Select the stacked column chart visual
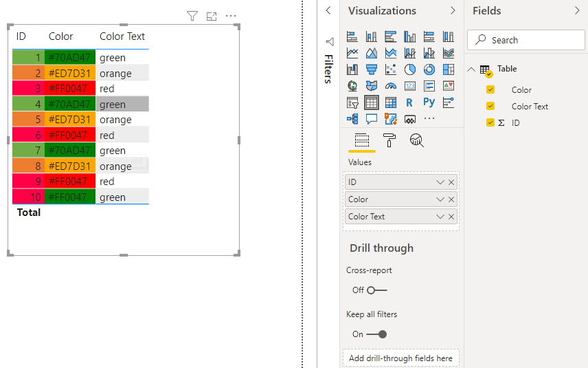588x368 pixels. click(x=371, y=36)
